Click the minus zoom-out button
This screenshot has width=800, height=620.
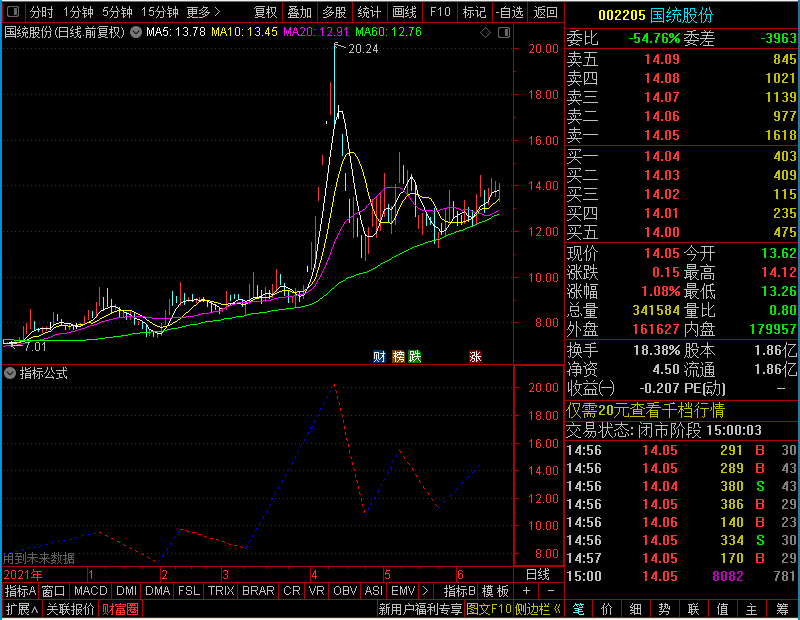point(551,591)
